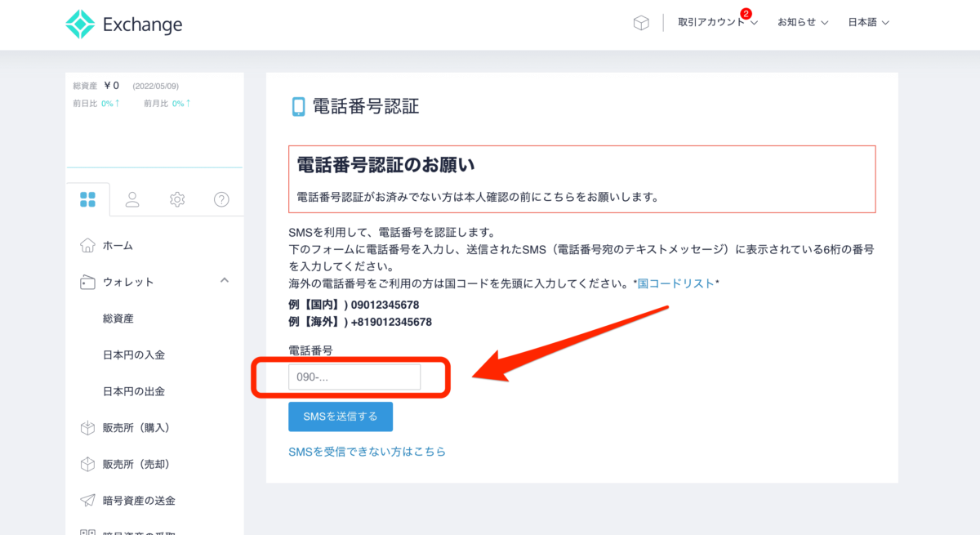
Task: Click paper plane icon beside 暗号資産の送金
Action: pos(87,500)
